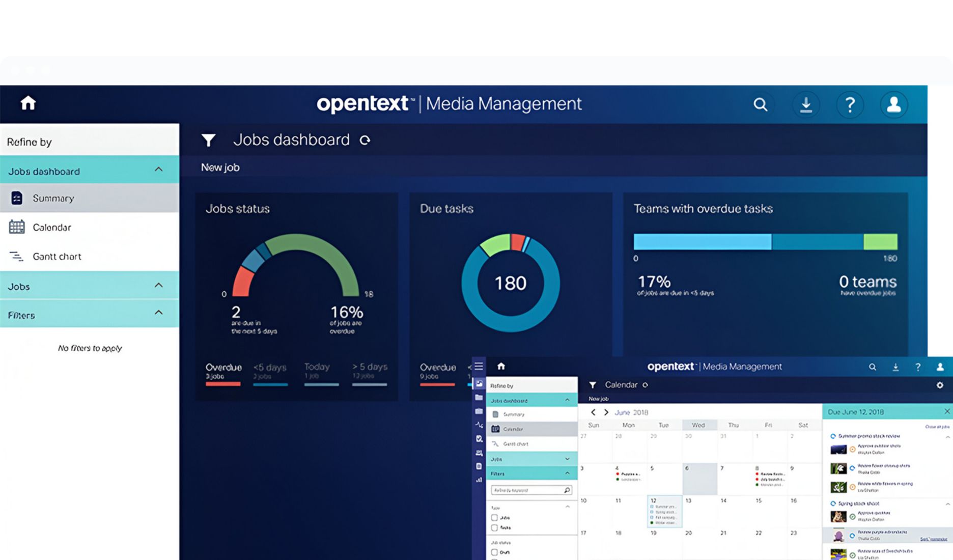Click New job in the Jobs dashboard

(x=220, y=167)
